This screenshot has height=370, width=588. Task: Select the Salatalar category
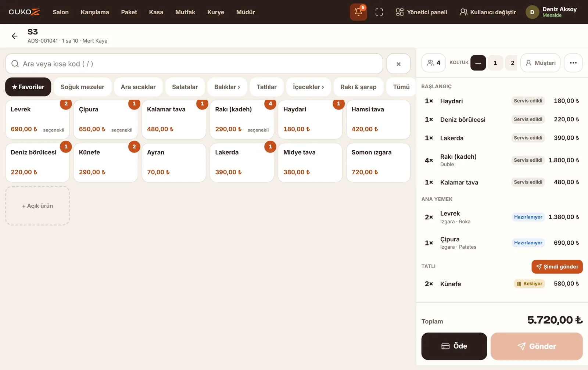point(185,87)
